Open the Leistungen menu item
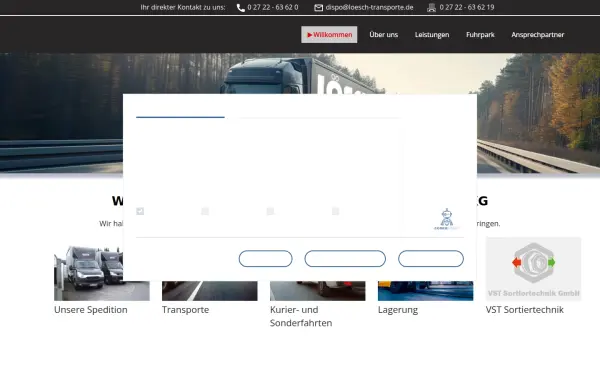Screen dimensions: 600x375 432,34
